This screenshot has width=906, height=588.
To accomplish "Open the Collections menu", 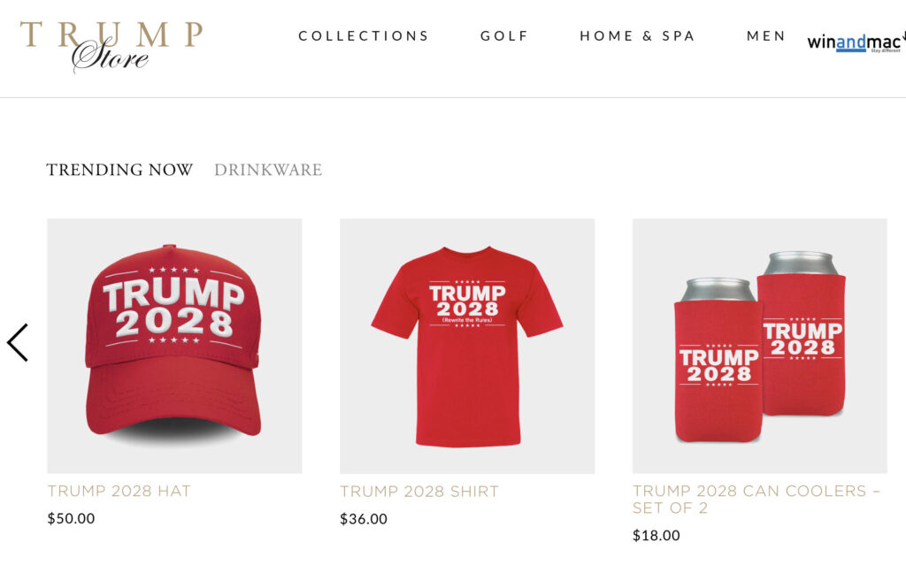I will (x=364, y=36).
